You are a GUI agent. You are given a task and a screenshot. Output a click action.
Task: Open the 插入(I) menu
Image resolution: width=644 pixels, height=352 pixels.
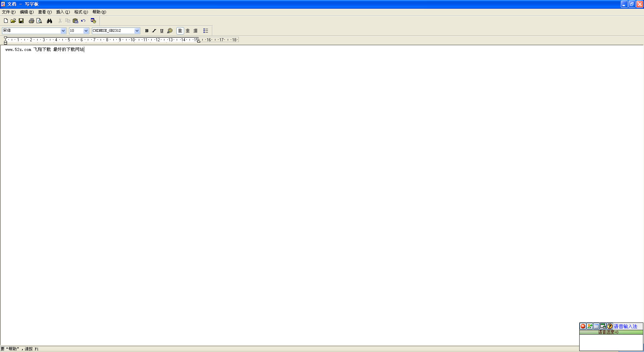click(x=63, y=12)
